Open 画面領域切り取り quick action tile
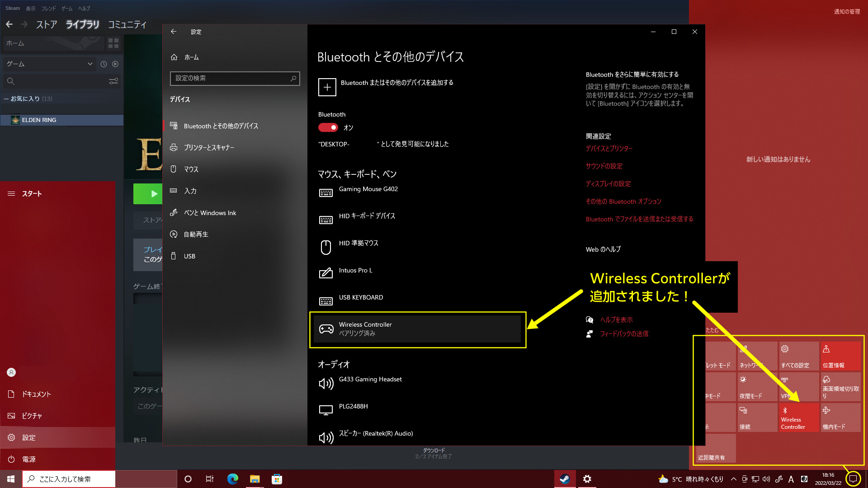 click(840, 386)
